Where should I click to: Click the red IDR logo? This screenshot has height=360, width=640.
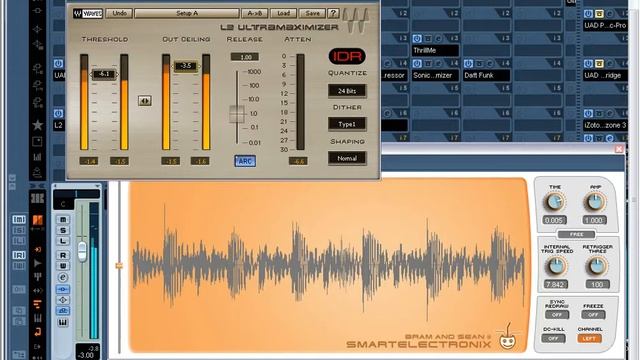[x=347, y=56]
